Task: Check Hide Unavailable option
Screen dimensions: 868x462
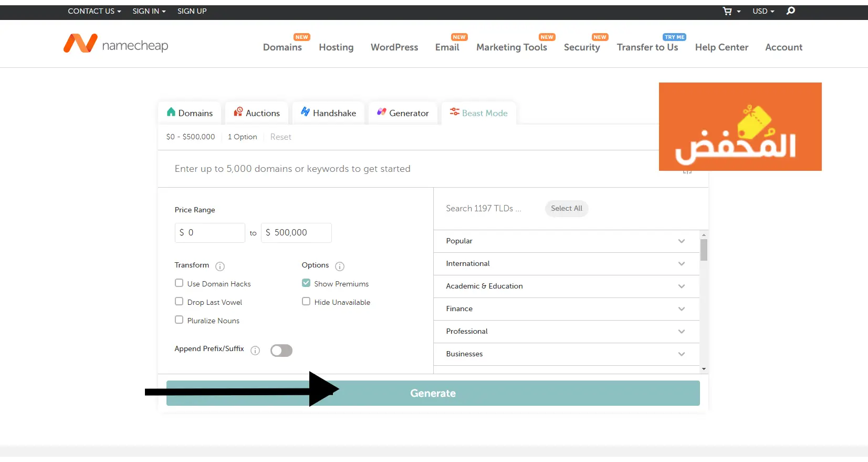Action: click(306, 302)
